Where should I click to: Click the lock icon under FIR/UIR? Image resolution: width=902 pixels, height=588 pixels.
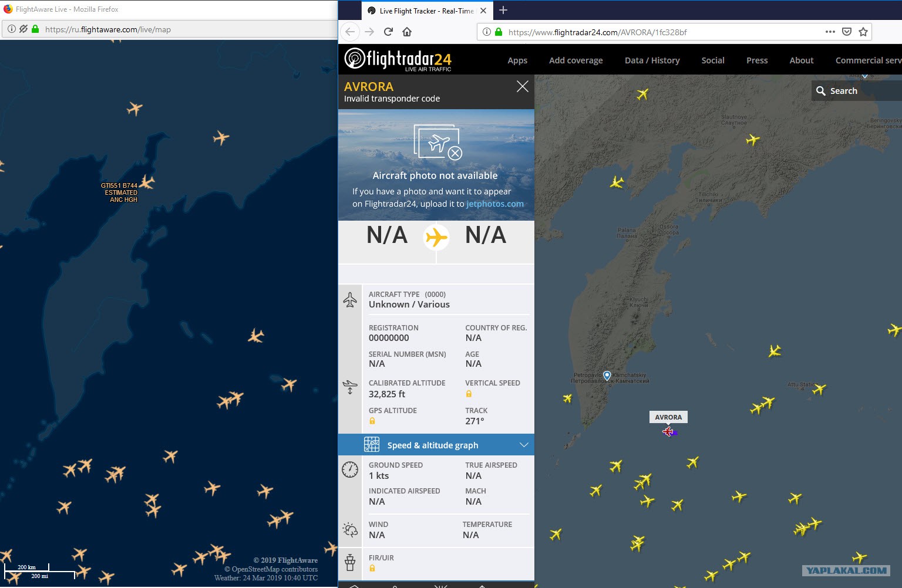point(372,568)
